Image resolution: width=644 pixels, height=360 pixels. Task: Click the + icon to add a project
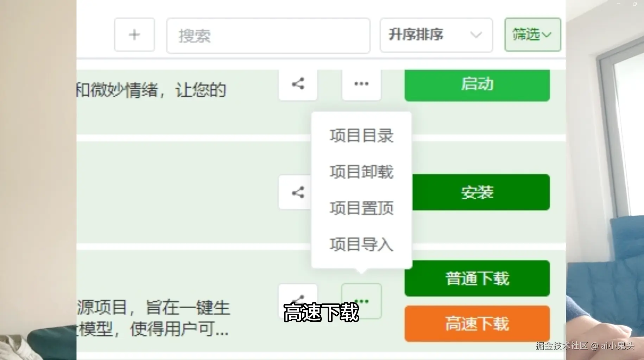pos(134,34)
